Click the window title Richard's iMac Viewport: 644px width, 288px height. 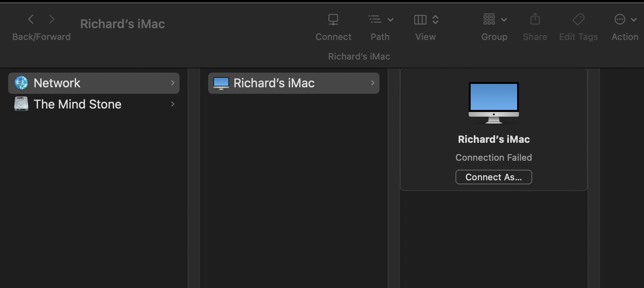tap(122, 24)
